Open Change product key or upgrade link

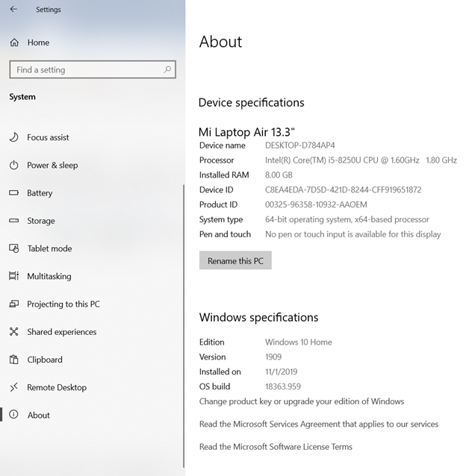[x=302, y=401]
